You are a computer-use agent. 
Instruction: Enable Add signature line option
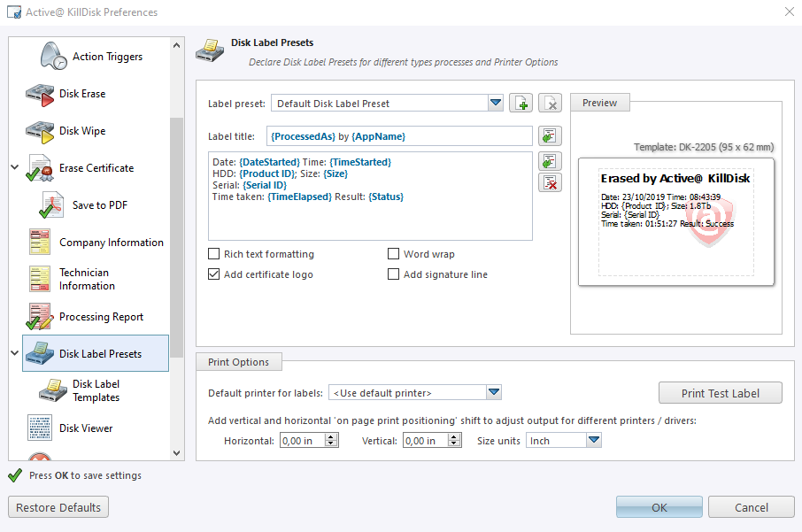point(394,274)
